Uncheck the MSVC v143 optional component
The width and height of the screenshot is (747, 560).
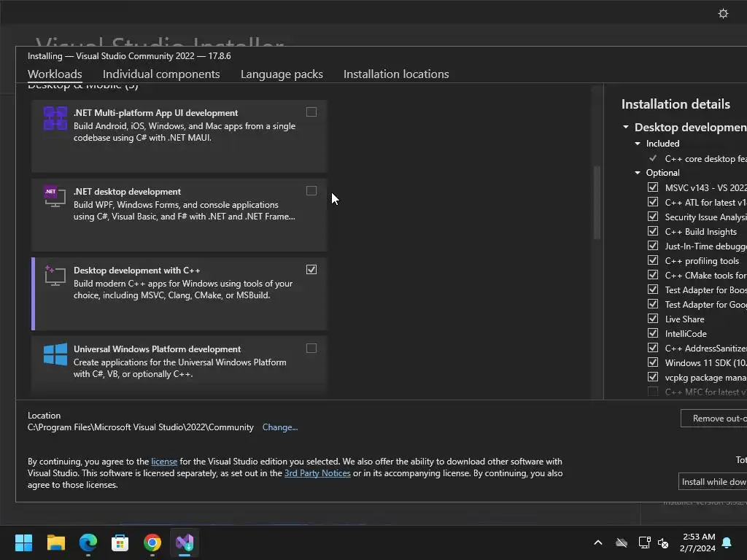click(x=653, y=187)
